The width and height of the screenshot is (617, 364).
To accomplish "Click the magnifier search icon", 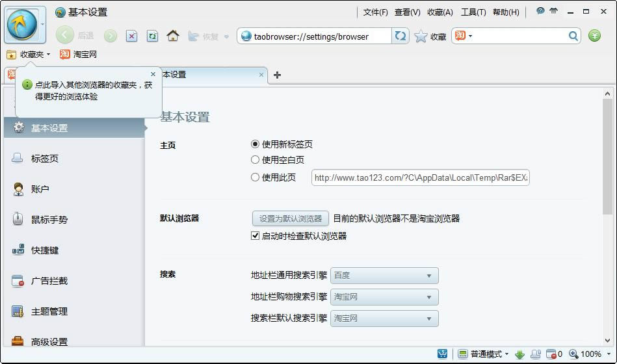I will click(573, 36).
